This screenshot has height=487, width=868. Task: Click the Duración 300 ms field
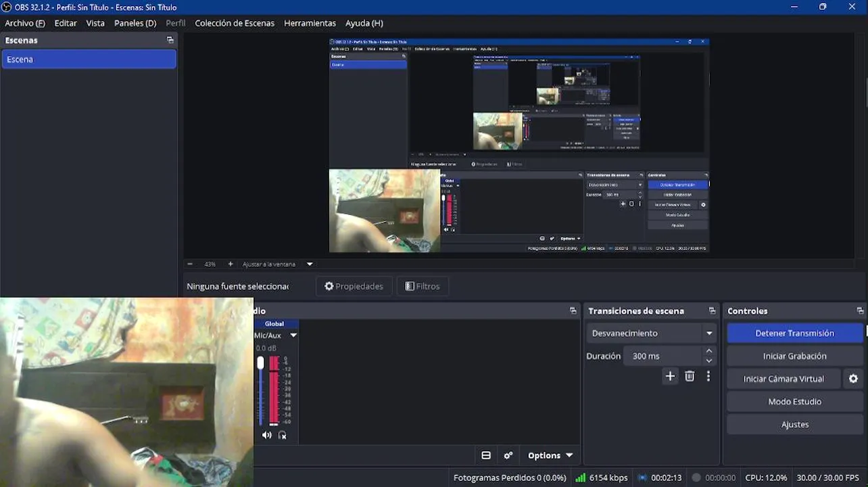tap(664, 356)
